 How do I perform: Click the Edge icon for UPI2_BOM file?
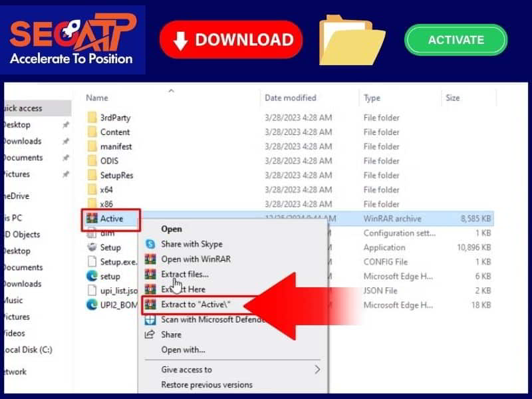click(92, 305)
